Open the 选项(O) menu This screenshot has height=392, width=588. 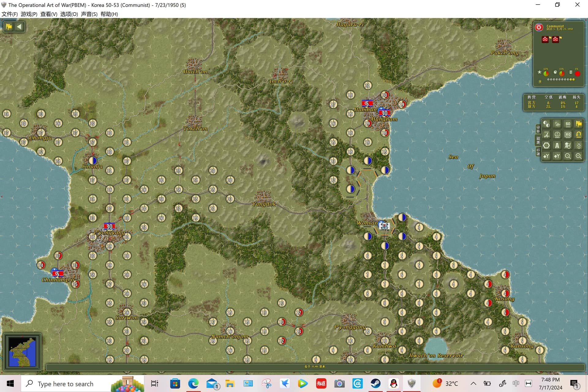pyautogui.click(x=69, y=14)
